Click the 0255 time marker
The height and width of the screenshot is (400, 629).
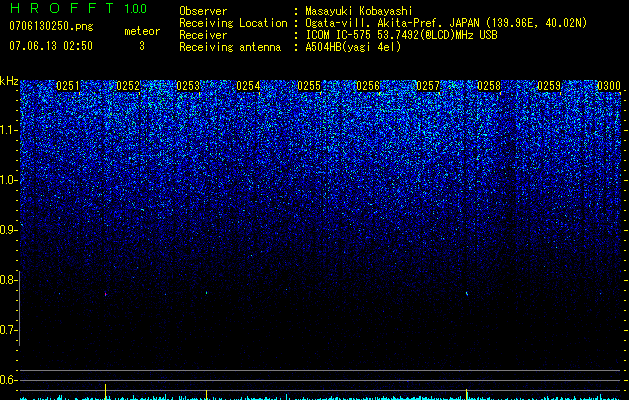pyautogui.click(x=309, y=86)
